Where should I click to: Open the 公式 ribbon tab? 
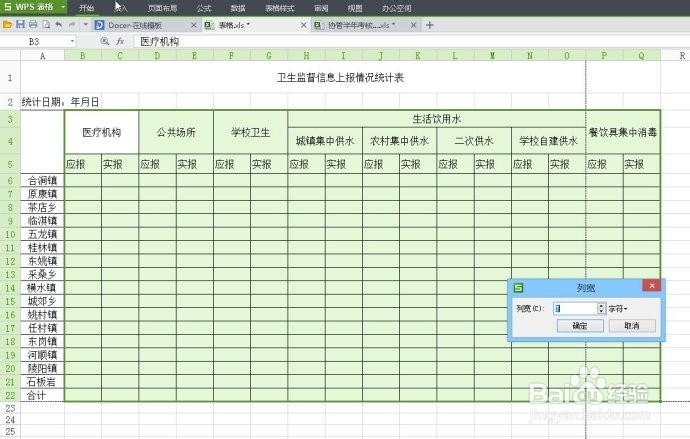(x=204, y=8)
